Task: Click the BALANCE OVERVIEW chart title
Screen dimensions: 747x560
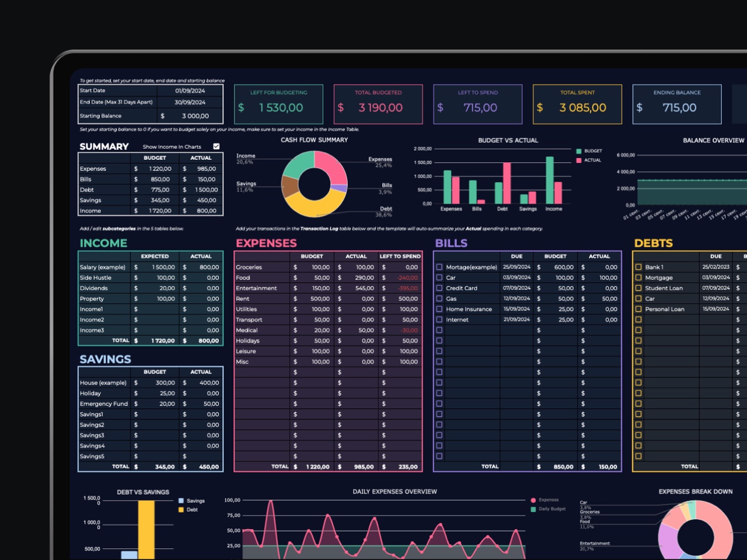Action: [713, 141]
